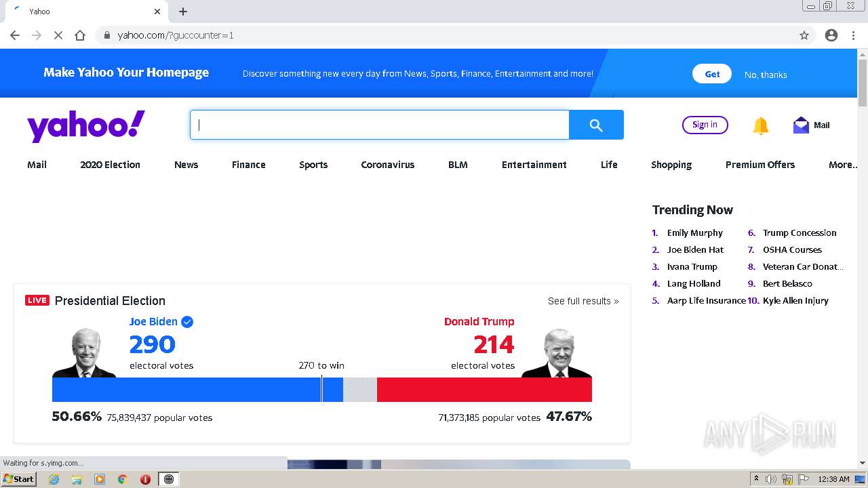Click the Sign in button
This screenshot has width=868, height=488.
705,125
